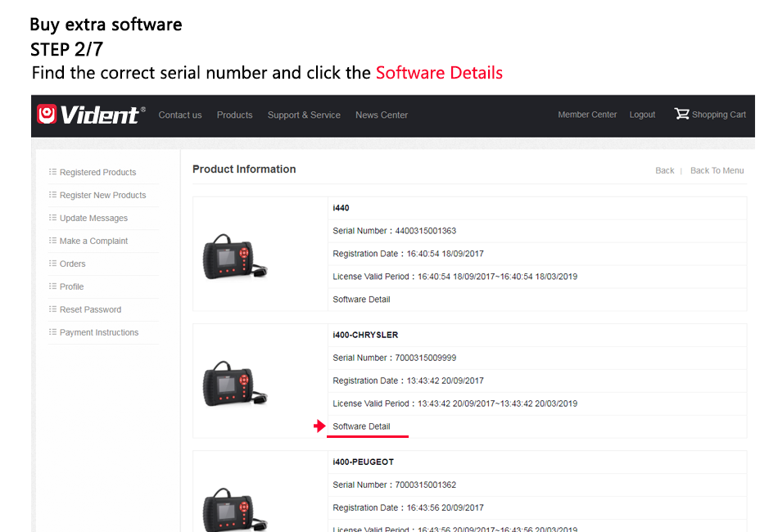View Orders in sidebar
This screenshot has width=778, height=532.
point(72,264)
